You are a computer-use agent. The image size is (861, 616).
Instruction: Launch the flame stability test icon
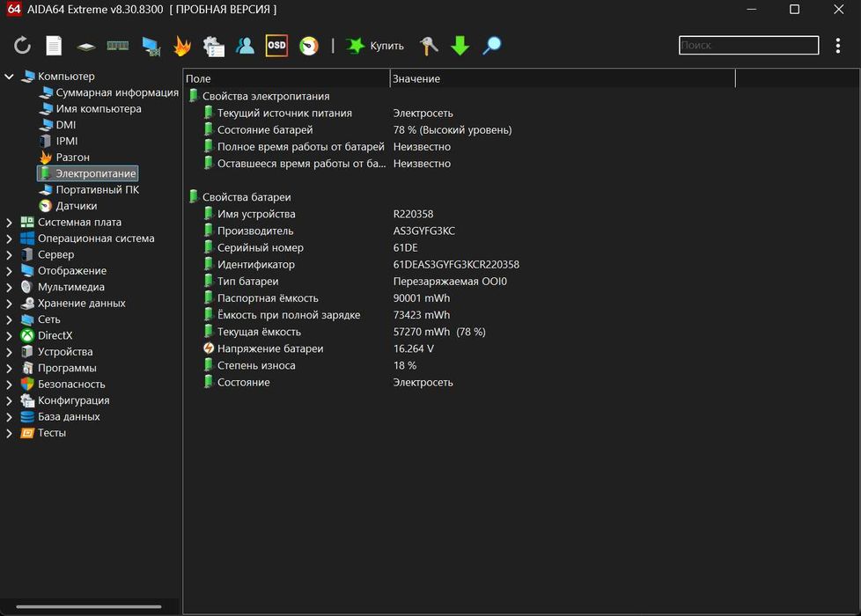(181, 46)
